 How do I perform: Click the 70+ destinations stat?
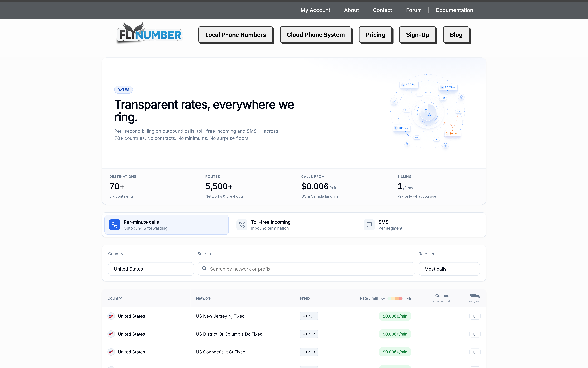point(117,186)
